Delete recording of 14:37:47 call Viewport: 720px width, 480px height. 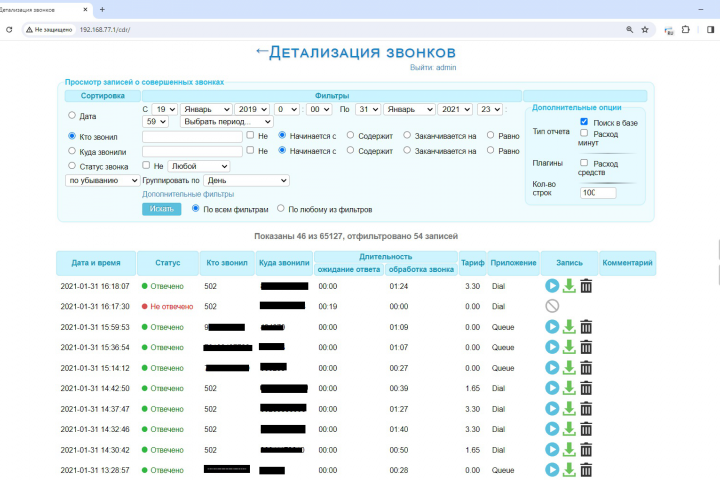point(586,408)
